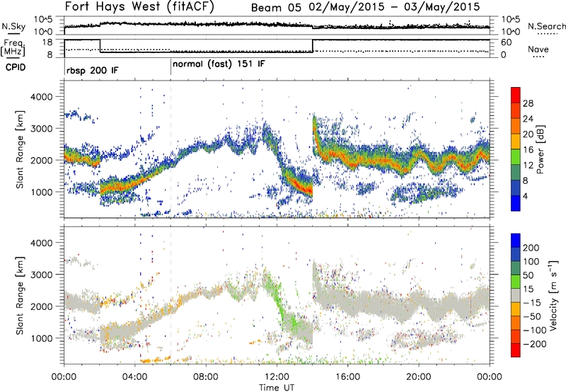Click the "N.Sky" legend label
This screenshot has width=566, height=392.
coord(13,26)
